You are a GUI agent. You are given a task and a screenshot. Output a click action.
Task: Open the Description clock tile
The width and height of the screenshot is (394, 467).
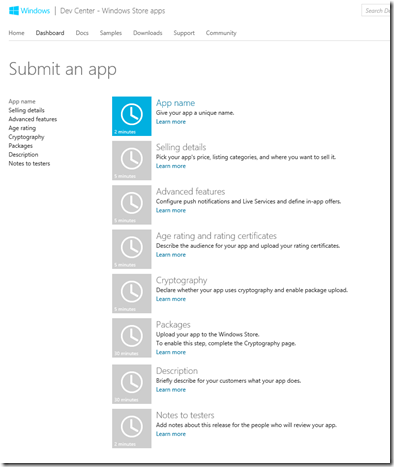pyautogui.click(x=132, y=384)
